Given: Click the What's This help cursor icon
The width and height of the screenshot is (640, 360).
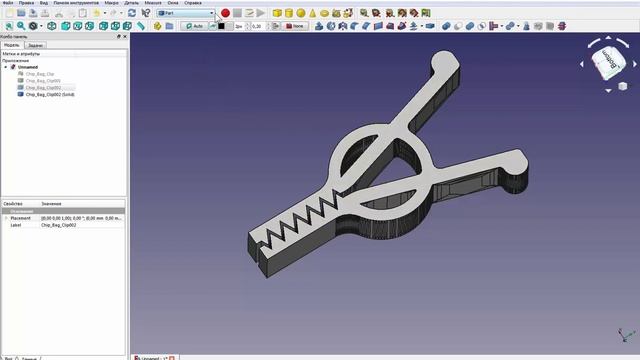Looking at the screenshot, I should 146,13.
